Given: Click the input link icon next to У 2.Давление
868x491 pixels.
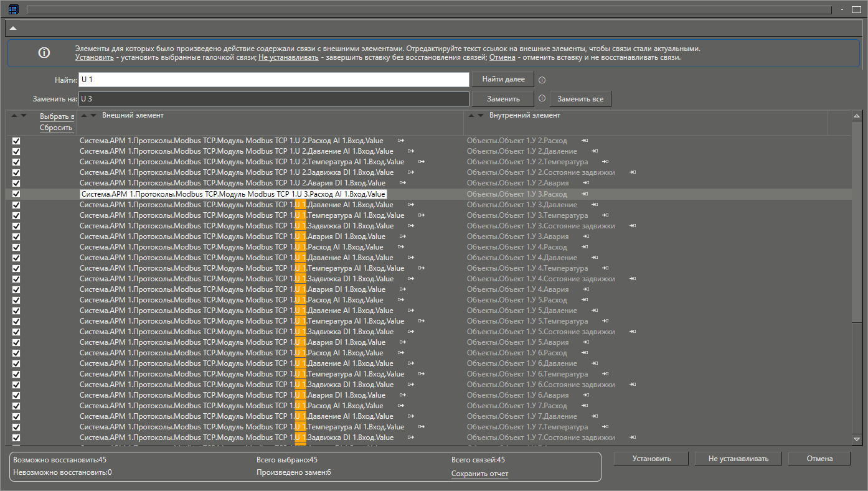Looking at the screenshot, I should (595, 151).
